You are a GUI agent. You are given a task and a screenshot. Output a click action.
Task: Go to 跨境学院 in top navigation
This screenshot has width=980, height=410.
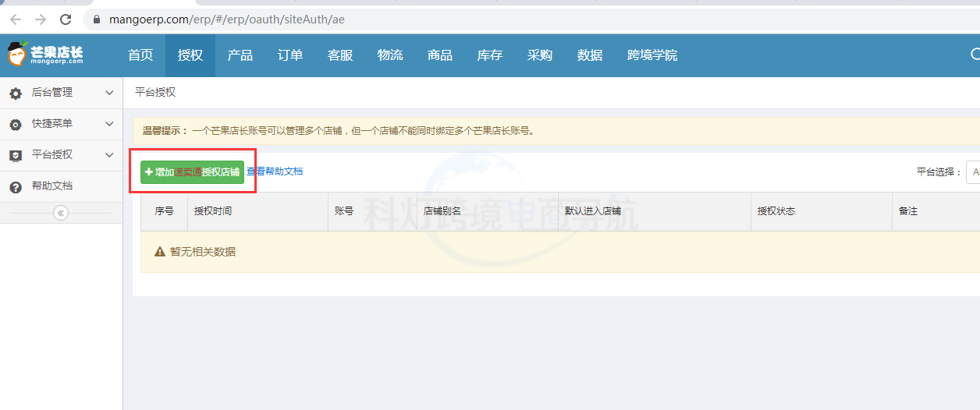point(652,55)
